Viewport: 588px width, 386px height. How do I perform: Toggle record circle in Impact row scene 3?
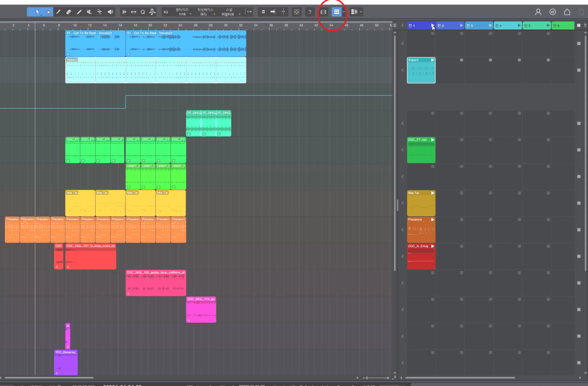coord(490,60)
